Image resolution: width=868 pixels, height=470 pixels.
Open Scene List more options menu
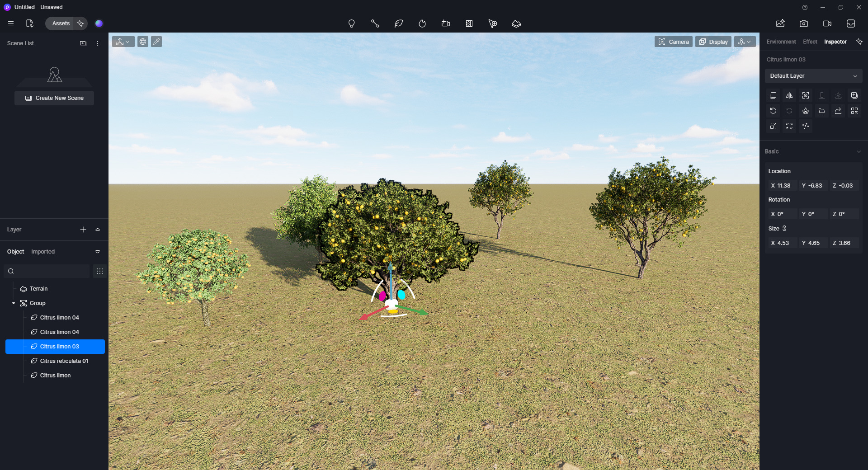click(x=98, y=43)
